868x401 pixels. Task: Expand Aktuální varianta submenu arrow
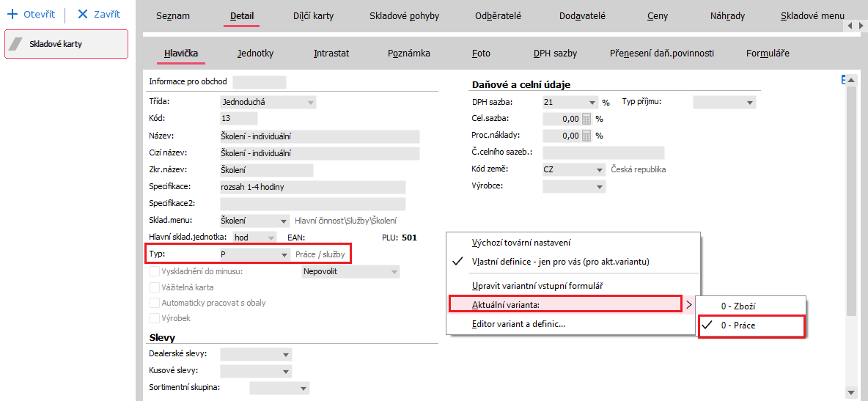688,304
